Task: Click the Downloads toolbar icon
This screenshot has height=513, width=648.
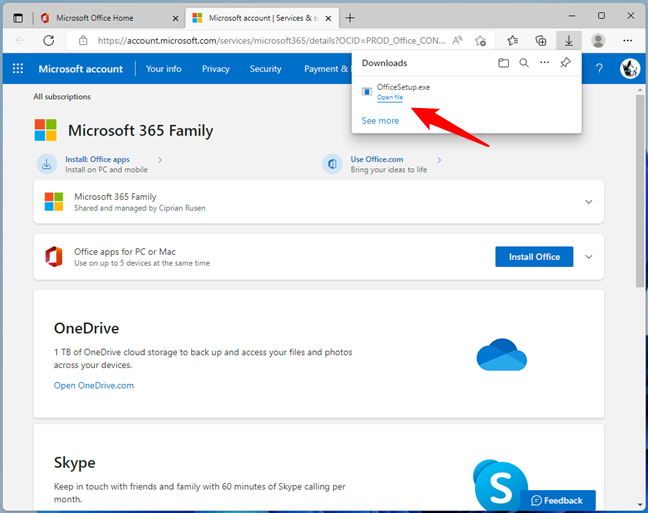Action: pyautogui.click(x=569, y=41)
